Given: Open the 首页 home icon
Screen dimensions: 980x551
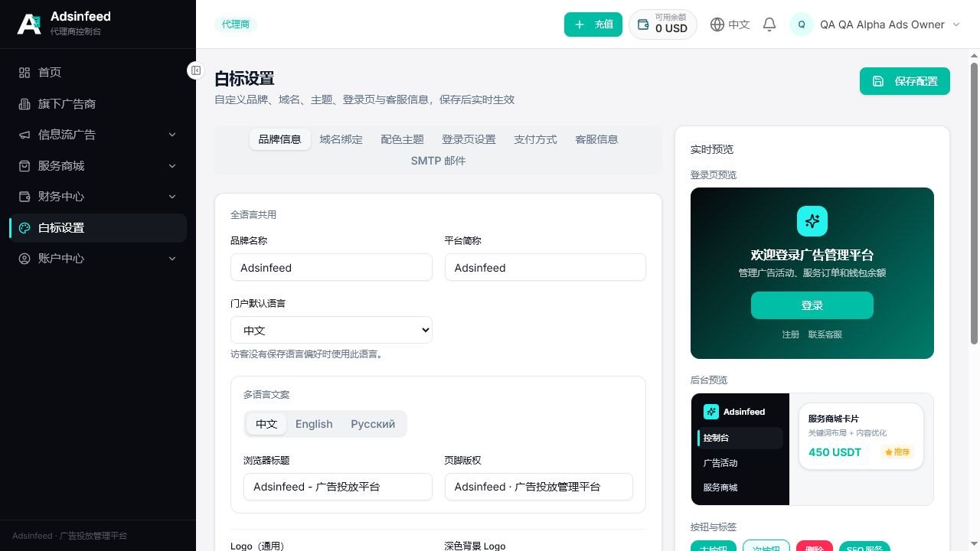Looking at the screenshot, I should click(24, 72).
